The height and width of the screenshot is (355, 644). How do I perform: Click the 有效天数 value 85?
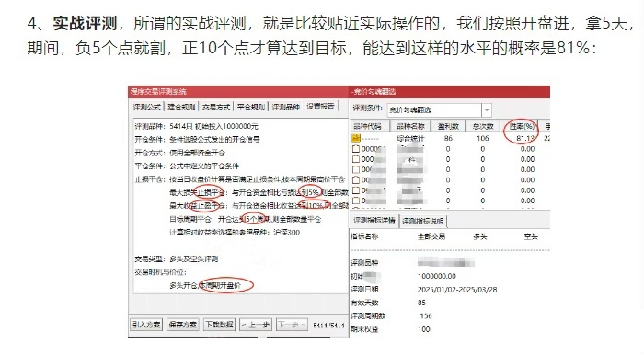point(421,303)
